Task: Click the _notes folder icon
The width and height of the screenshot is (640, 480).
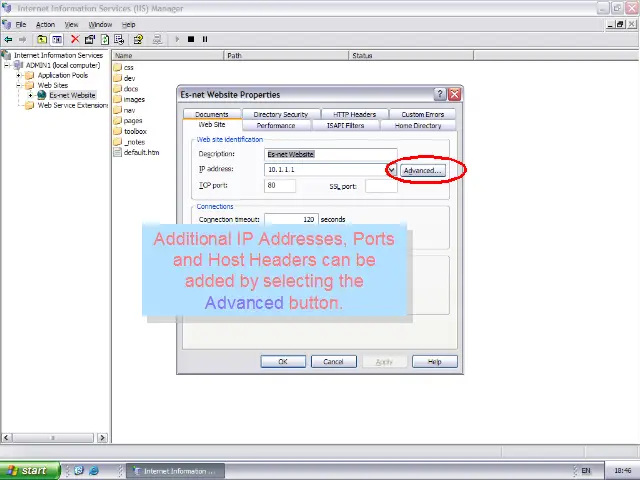Action: point(118,142)
